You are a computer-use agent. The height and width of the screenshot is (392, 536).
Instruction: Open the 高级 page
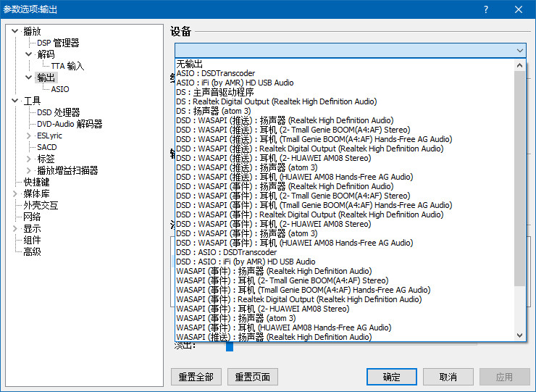coord(32,251)
